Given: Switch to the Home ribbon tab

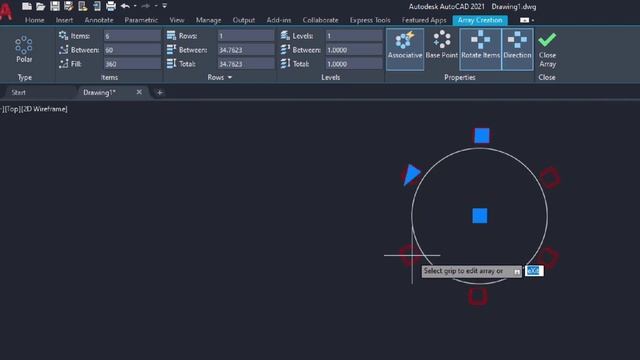Looking at the screenshot, I should [x=34, y=20].
